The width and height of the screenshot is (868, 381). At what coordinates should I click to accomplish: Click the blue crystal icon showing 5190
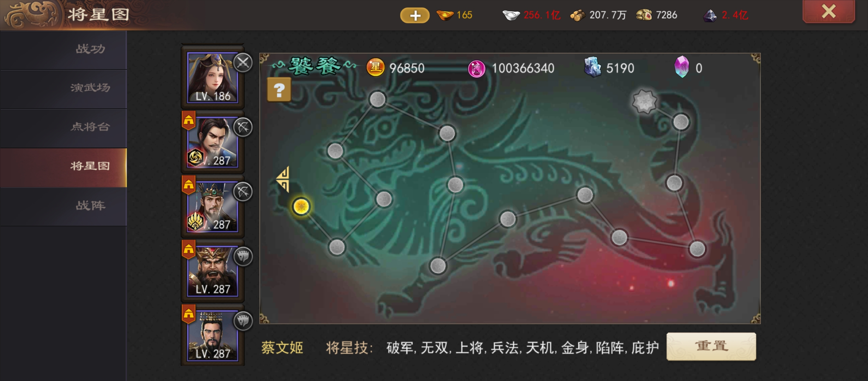coord(593,67)
